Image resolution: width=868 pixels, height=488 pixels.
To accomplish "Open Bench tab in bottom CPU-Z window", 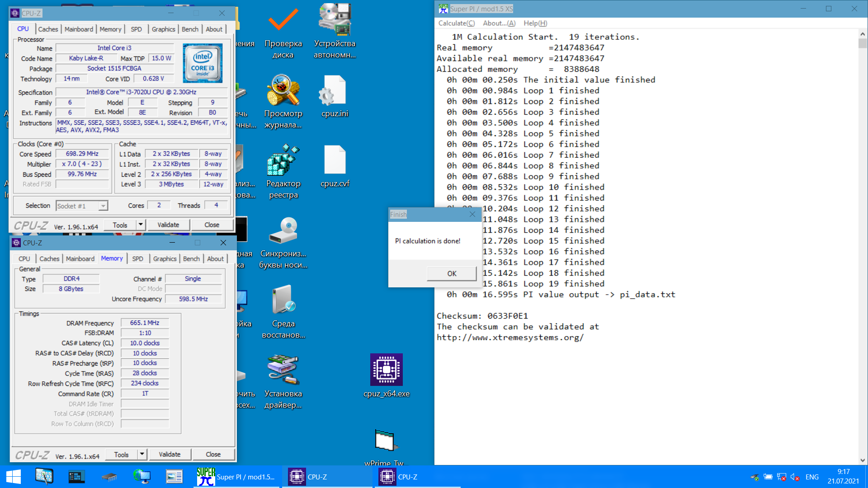I will pyautogui.click(x=191, y=258).
